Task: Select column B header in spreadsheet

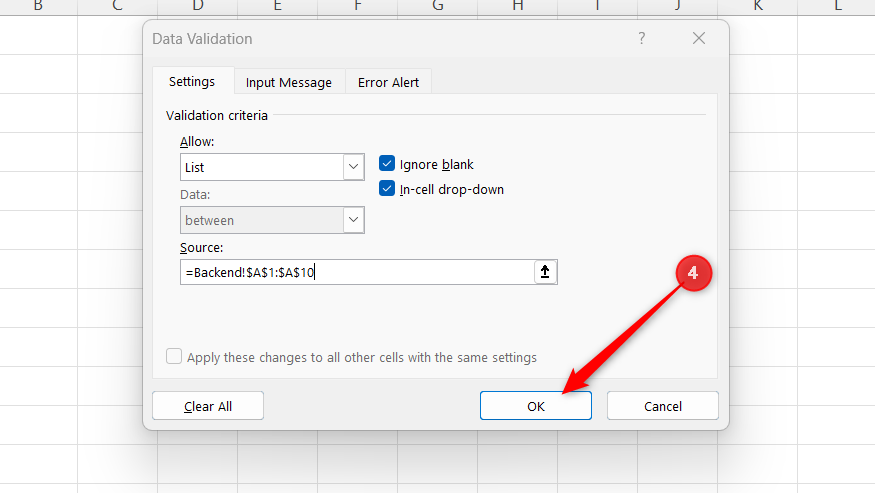Action: pos(38,7)
